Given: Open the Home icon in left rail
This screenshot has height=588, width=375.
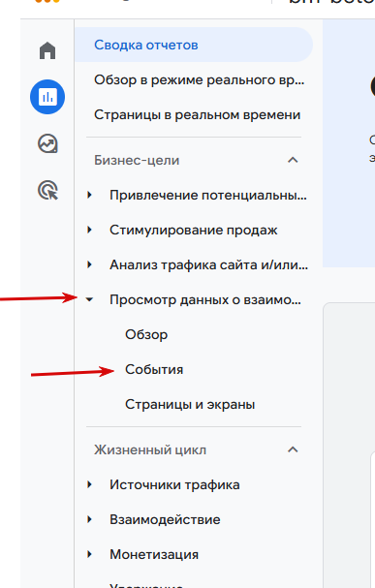Looking at the screenshot, I should (47, 50).
